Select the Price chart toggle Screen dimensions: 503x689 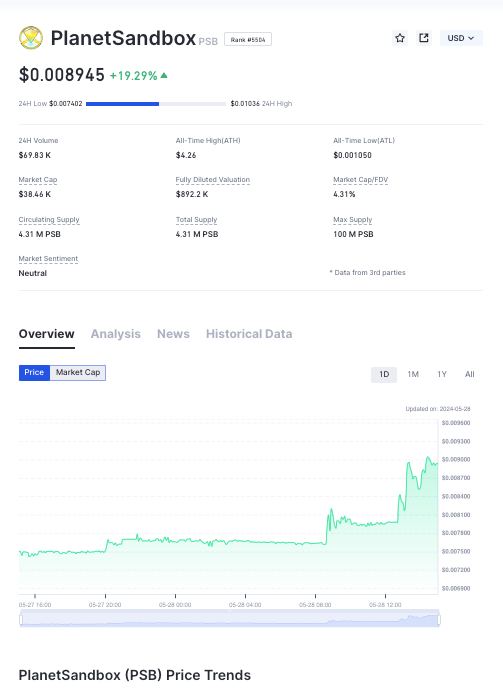coord(34,373)
